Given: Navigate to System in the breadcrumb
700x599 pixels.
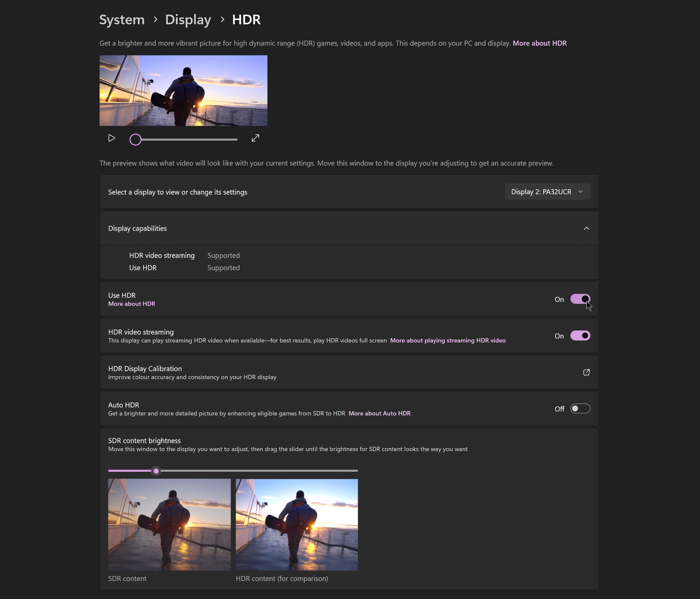Looking at the screenshot, I should (122, 20).
